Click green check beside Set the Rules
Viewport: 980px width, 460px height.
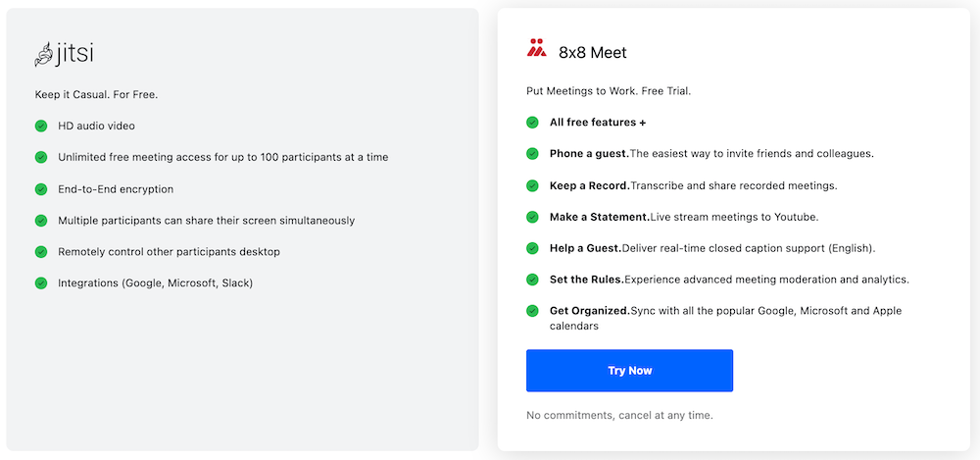(532, 280)
